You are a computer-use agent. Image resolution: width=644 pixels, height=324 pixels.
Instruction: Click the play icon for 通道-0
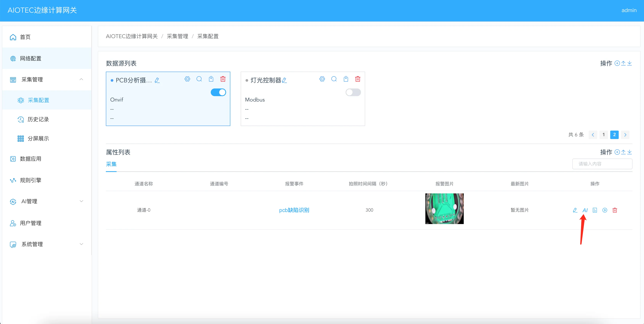click(605, 210)
